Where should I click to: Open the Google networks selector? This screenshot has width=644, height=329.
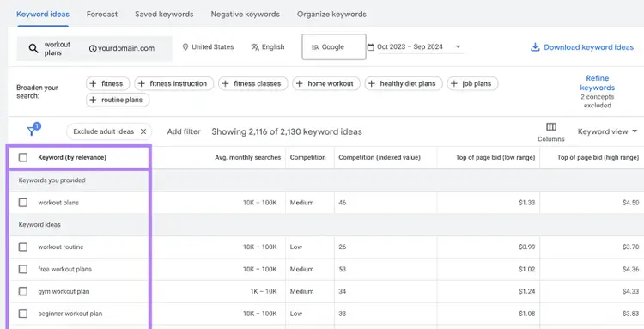point(334,47)
